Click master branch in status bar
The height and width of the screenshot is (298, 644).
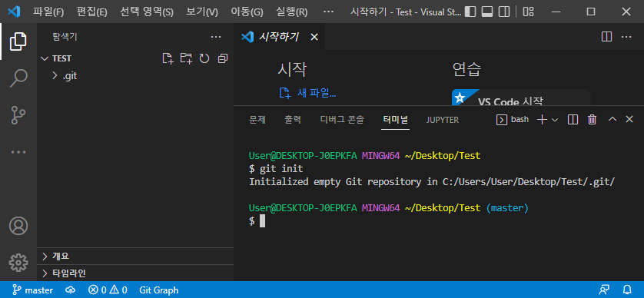coord(32,290)
